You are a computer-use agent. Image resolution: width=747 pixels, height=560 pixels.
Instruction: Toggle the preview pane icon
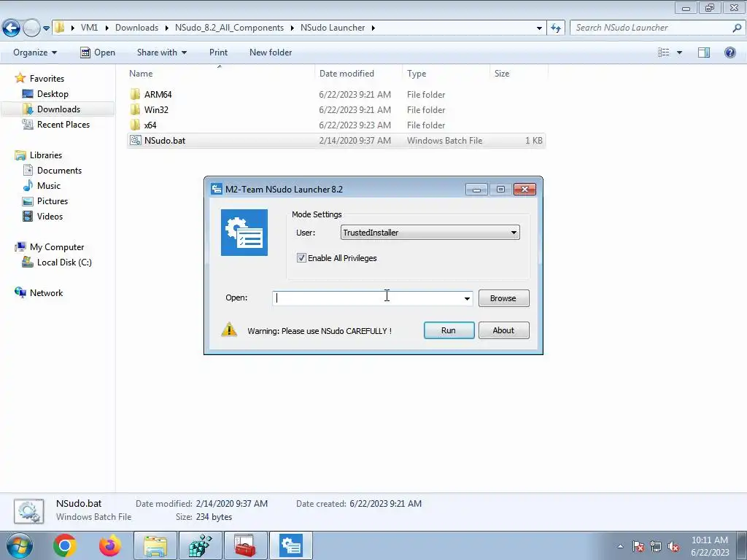pos(704,52)
